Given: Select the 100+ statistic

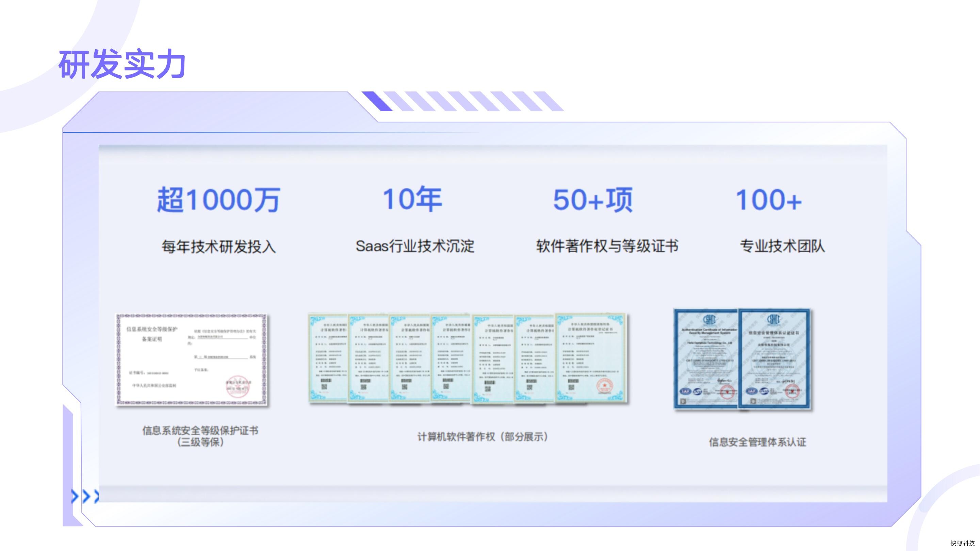Looking at the screenshot, I should pyautogui.click(x=769, y=200).
